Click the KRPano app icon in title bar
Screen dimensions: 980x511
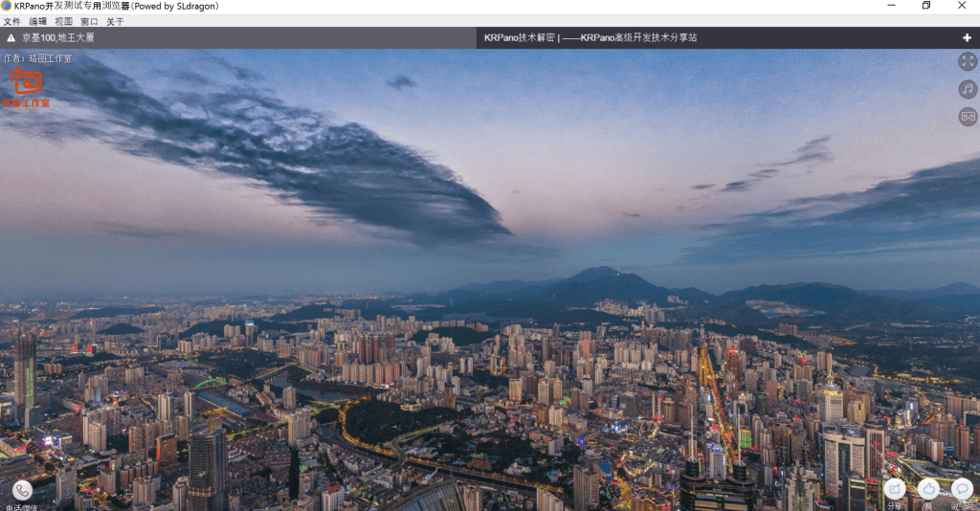click(x=7, y=6)
